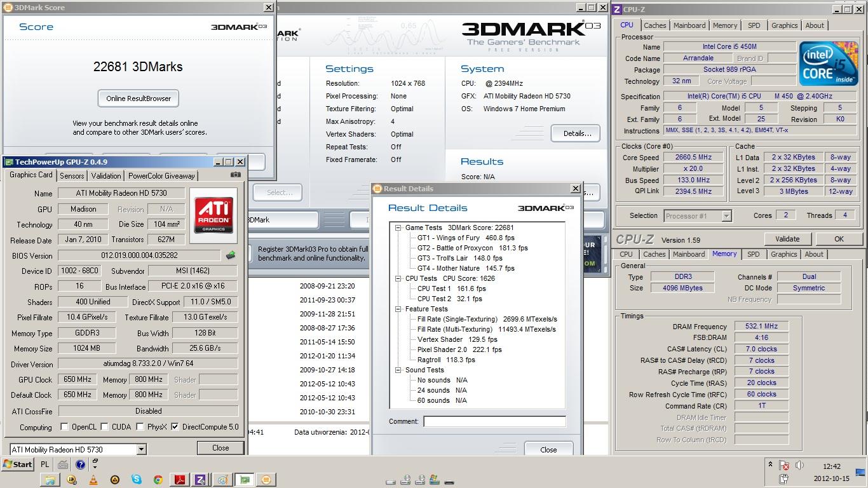Switch to the GPU-Z taskbar icon

244,480
